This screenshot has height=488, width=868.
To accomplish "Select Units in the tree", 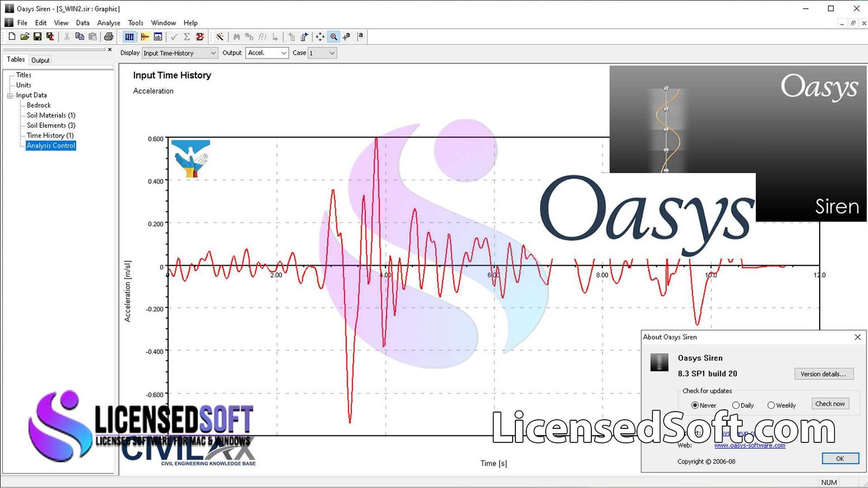I will click(23, 85).
